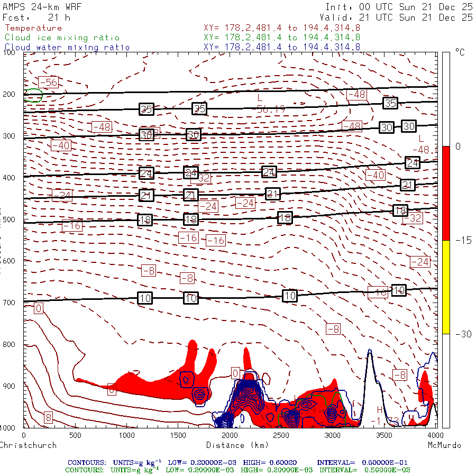Click the green CONTOURS units legend line

237,470
